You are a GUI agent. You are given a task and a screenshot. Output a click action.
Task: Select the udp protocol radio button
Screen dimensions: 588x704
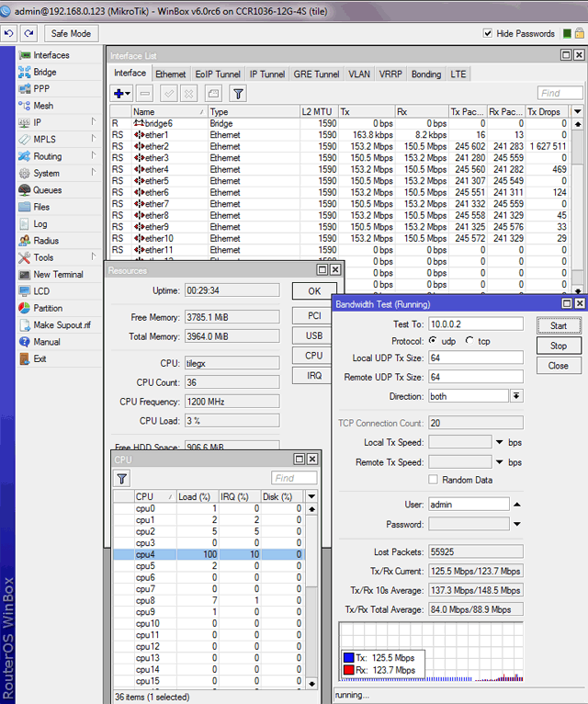(x=433, y=341)
